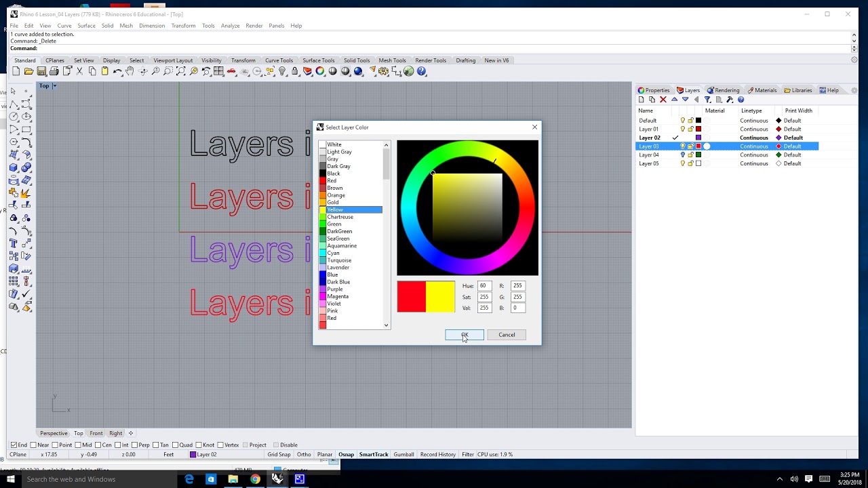Click the blue Help question mark toolbar icon
The height and width of the screenshot is (488, 868).
tap(421, 71)
